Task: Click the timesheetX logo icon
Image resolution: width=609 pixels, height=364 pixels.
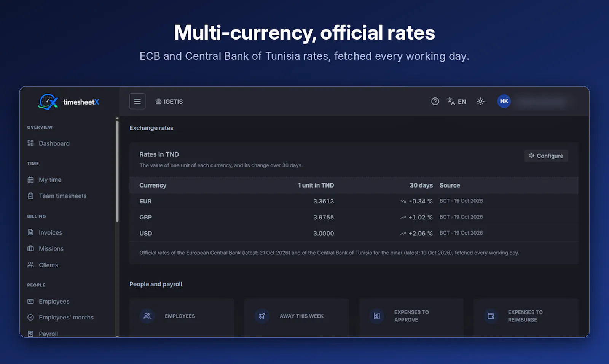Action: [48, 102]
